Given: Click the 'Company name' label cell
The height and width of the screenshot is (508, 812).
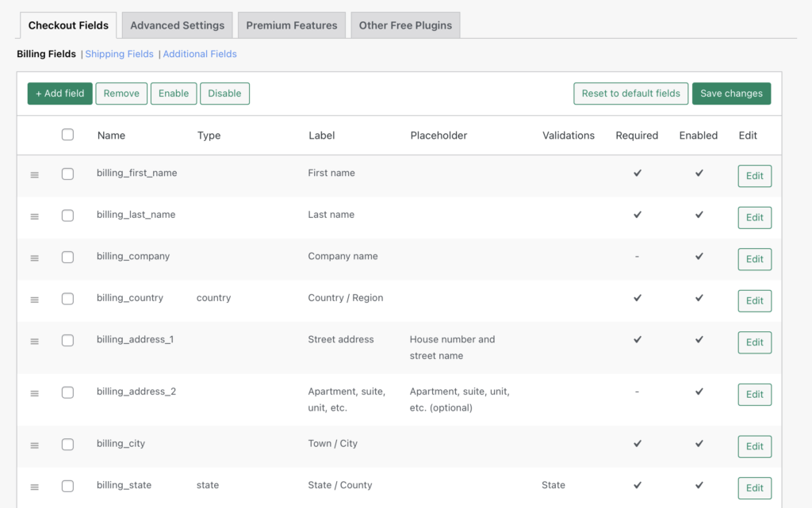Looking at the screenshot, I should (343, 256).
